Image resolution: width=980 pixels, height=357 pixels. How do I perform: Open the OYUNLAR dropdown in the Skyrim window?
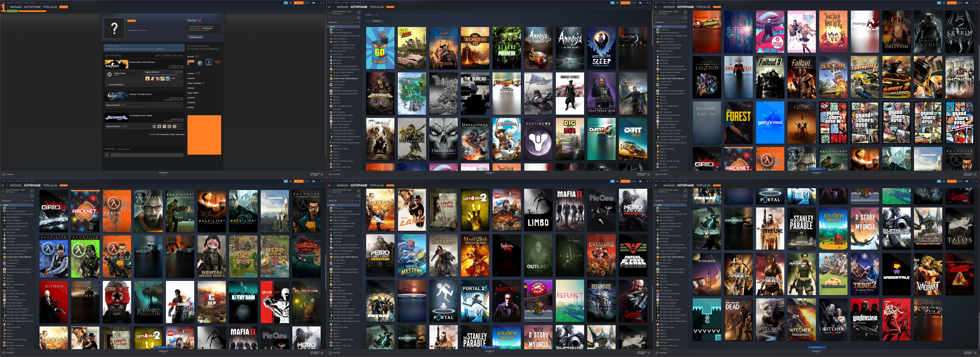click(x=668, y=22)
